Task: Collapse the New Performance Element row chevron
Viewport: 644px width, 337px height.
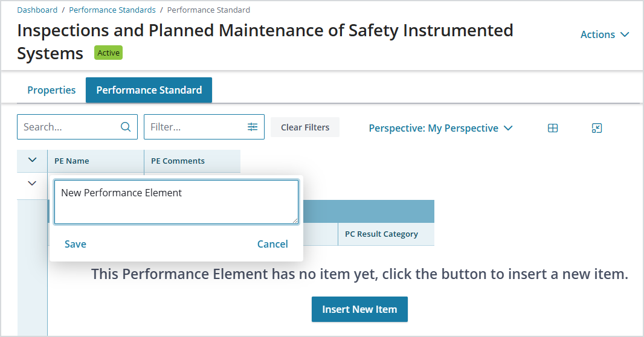Action: pos(32,183)
